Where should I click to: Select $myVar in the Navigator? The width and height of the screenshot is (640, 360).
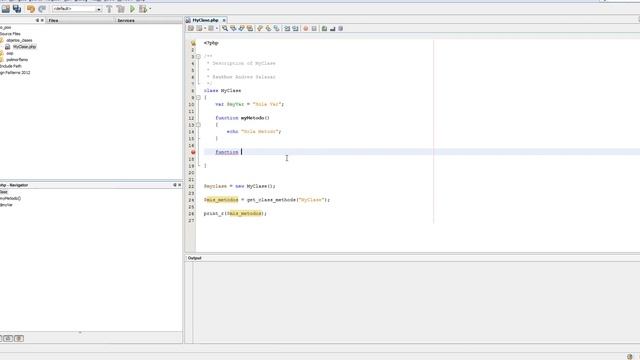coord(6,205)
